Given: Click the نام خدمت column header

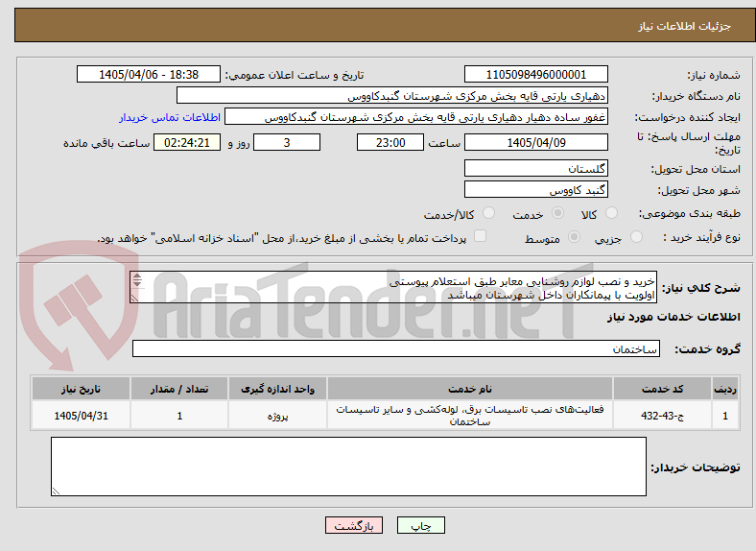Looking at the screenshot, I should [x=470, y=389].
